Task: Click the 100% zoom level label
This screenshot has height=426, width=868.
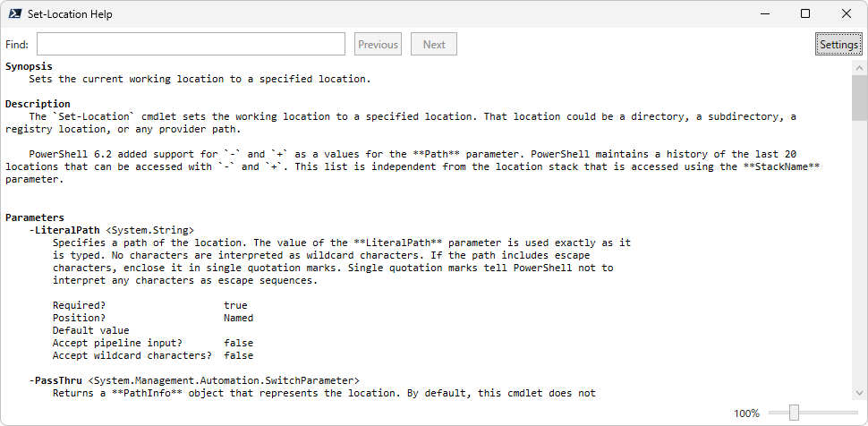Action: click(746, 413)
